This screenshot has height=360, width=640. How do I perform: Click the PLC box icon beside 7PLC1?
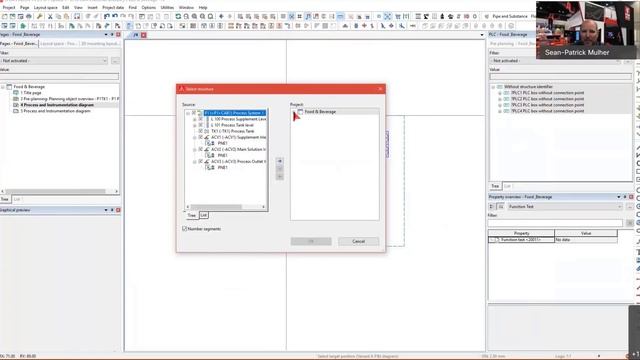coord(507,93)
